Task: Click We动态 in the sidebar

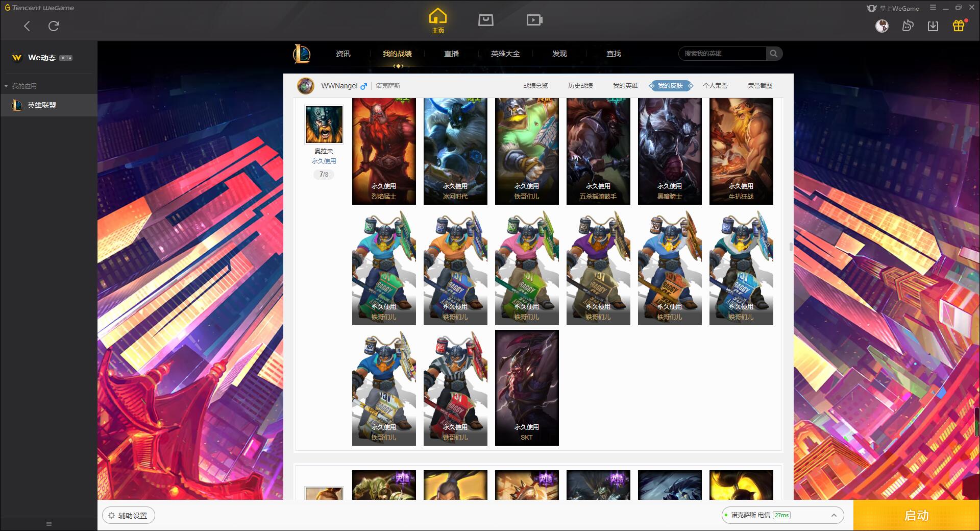Action: 42,58
